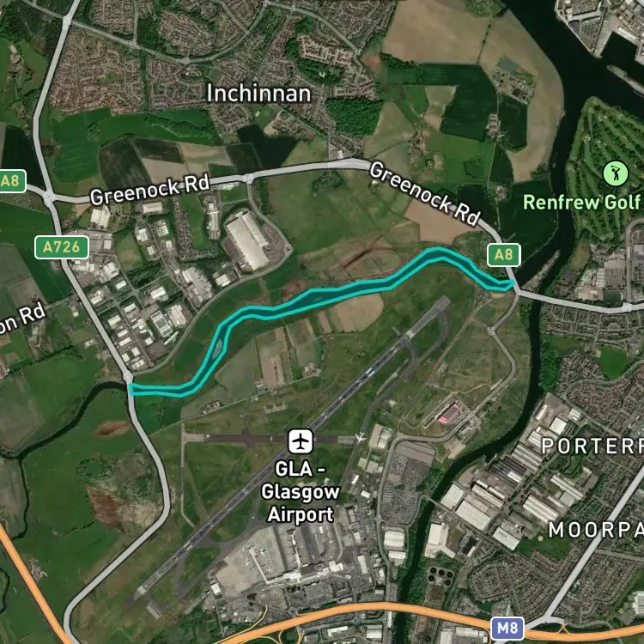
Task: Click the roundabout at Greenock Rd and A726
Action: pyautogui.click(x=49, y=198)
